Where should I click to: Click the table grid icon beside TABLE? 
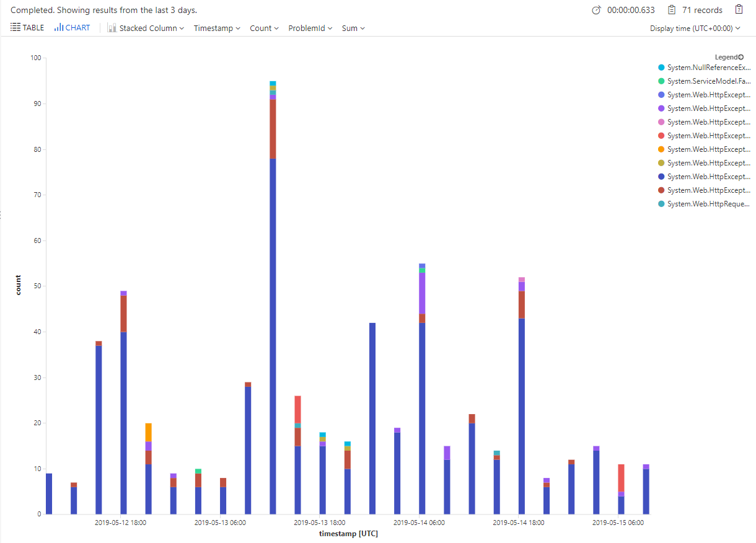tap(15, 27)
